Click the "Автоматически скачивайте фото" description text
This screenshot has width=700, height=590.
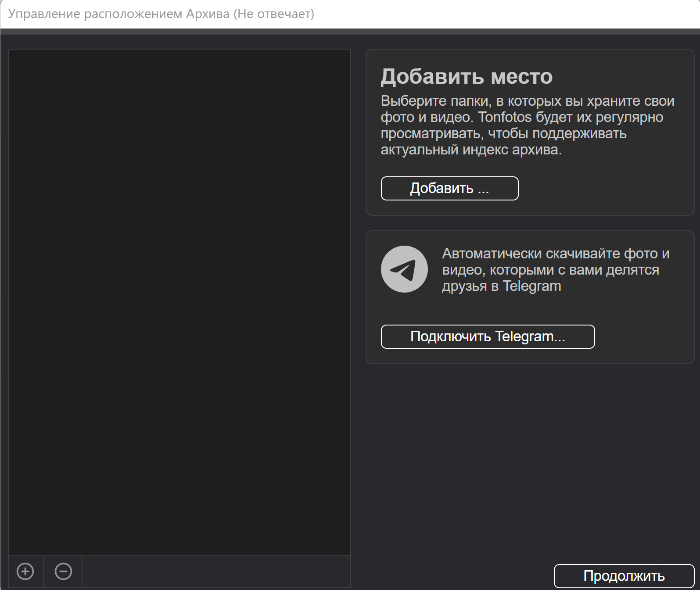[555, 269]
